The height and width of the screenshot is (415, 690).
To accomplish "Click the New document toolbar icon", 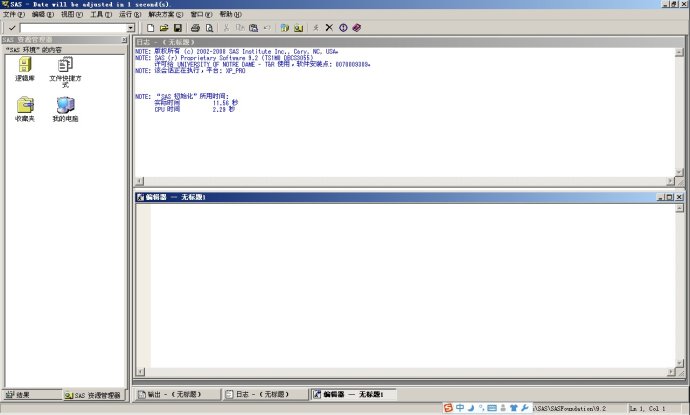I will point(150,28).
